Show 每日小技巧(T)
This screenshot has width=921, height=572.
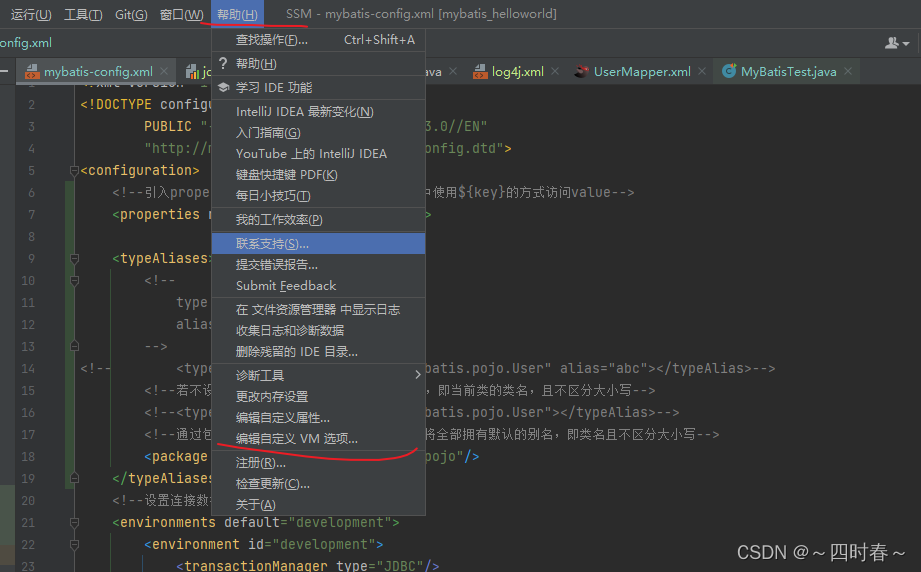(318, 196)
